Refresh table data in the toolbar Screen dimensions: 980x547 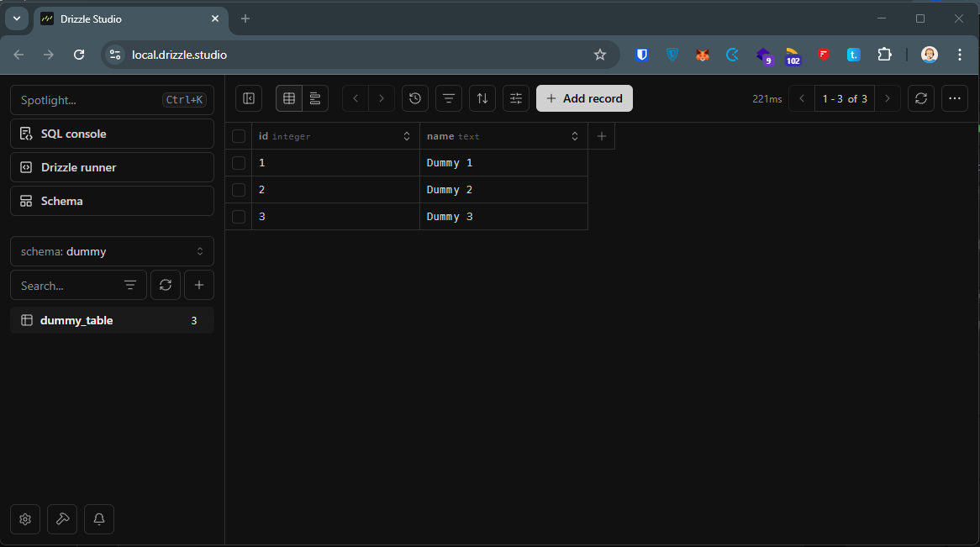pyautogui.click(x=921, y=98)
